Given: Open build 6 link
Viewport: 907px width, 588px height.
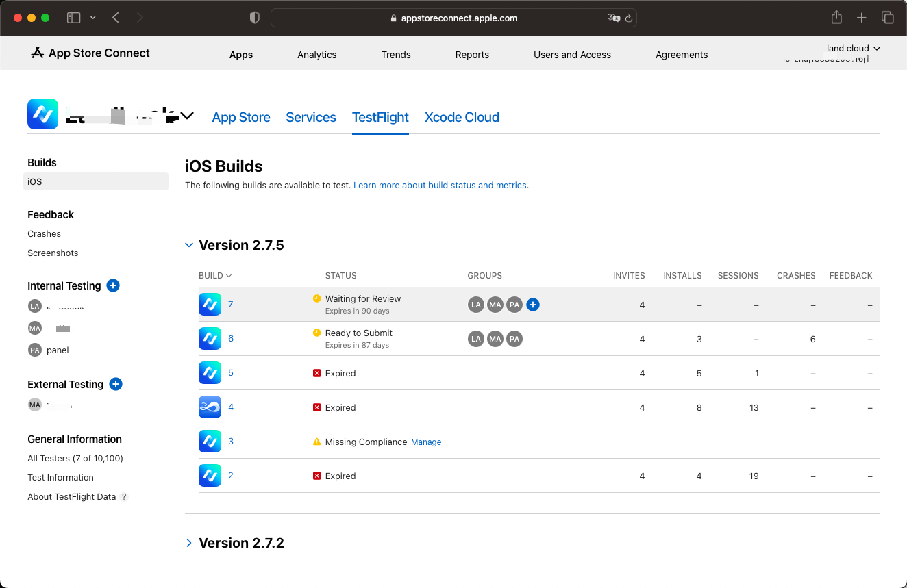Looking at the screenshot, I should tap(231, 339).
